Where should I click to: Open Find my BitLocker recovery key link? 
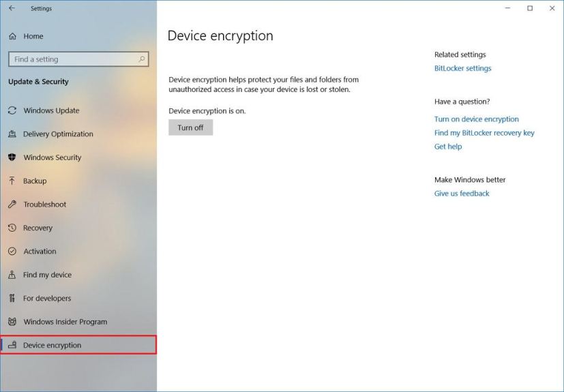(x=484, y=133)
